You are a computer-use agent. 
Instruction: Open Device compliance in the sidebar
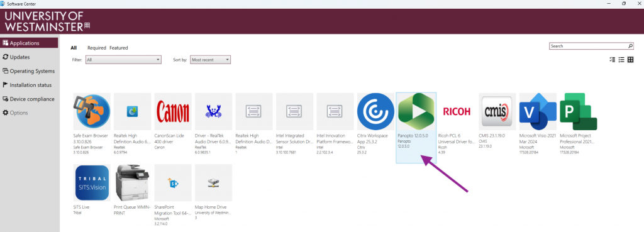29,99
